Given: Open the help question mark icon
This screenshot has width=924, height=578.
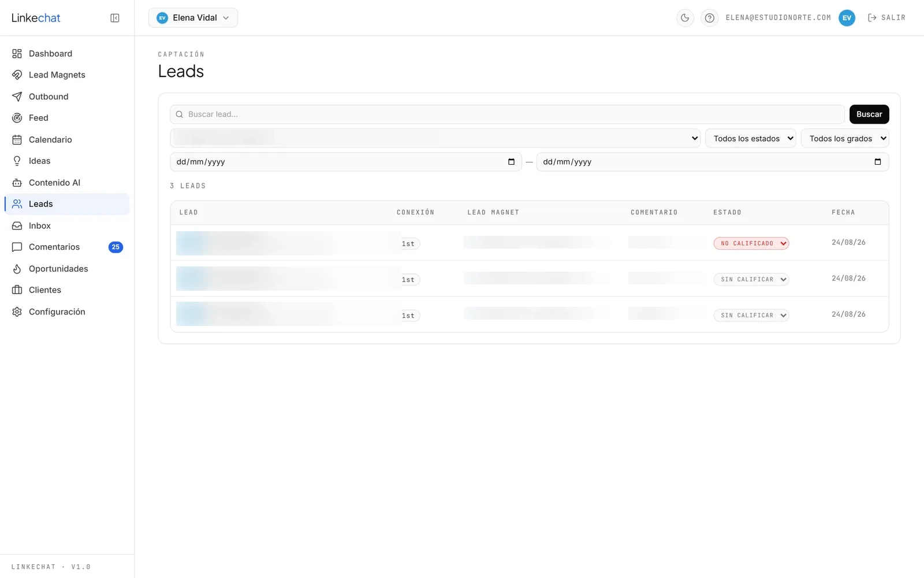Looking at the screenshot, I should point(710,18).
